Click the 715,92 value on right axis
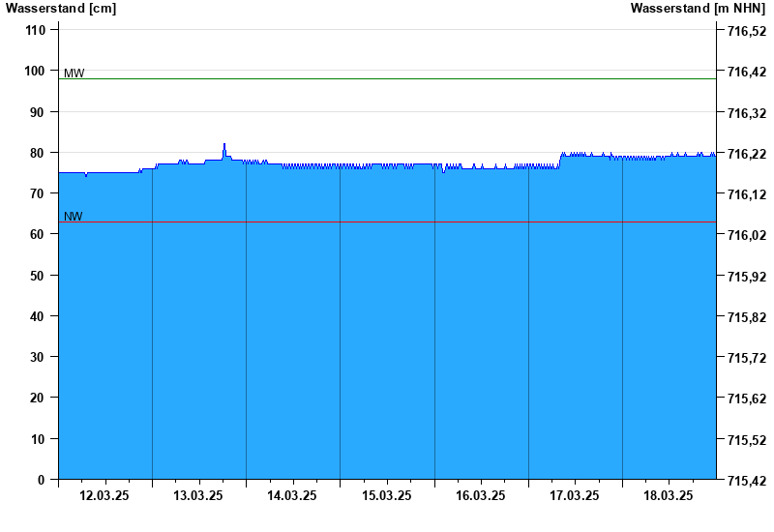 (747, 277)
